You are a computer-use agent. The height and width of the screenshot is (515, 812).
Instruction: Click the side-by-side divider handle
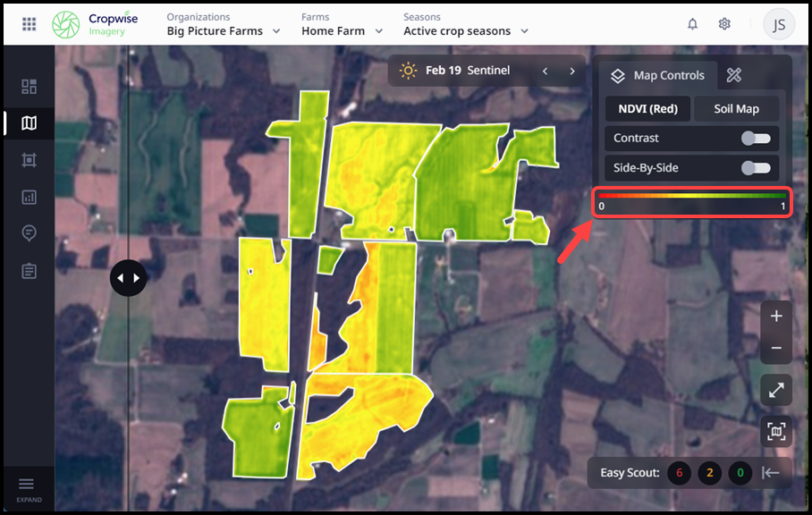[x=128, y=278]
